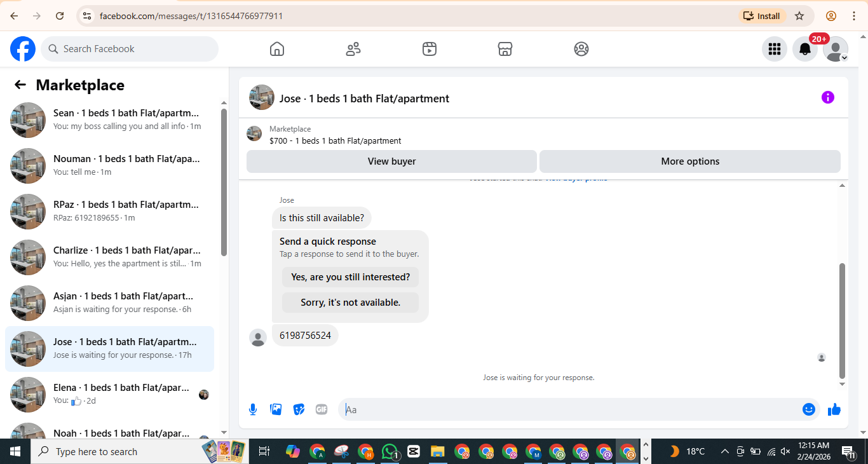Bookmark this page with the star icon
This screenshot has width=868, height=464.
(799, 16)
